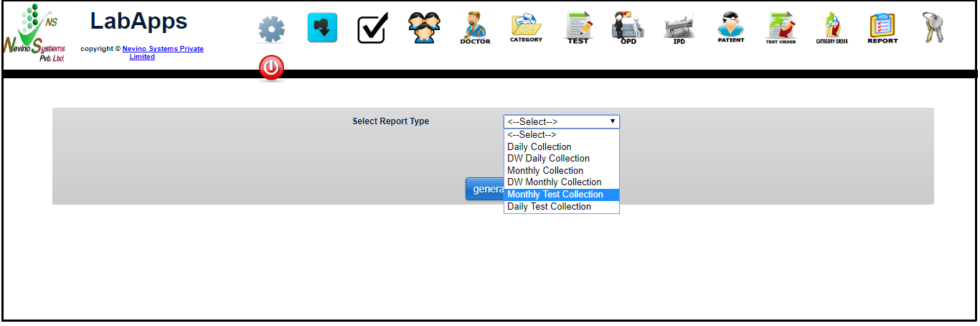This screenshot has width=980, height=326.
Task: Click the keys icon in toolbar
Action: click(933, 28)
